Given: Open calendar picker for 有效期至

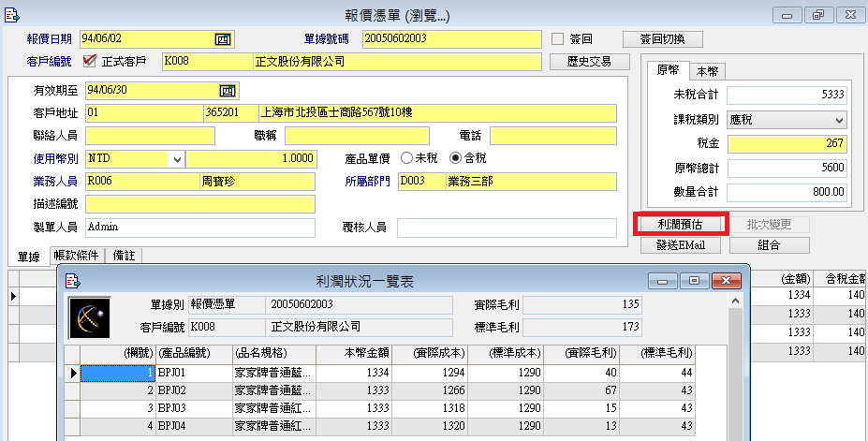Looking at the screenshot, I should [226, 91].
